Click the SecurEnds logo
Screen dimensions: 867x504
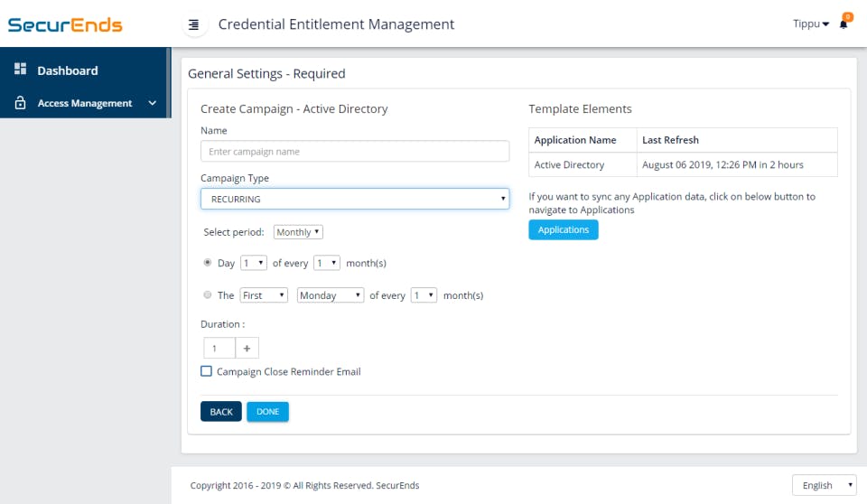pyautogui.click(x=65, y=24)
